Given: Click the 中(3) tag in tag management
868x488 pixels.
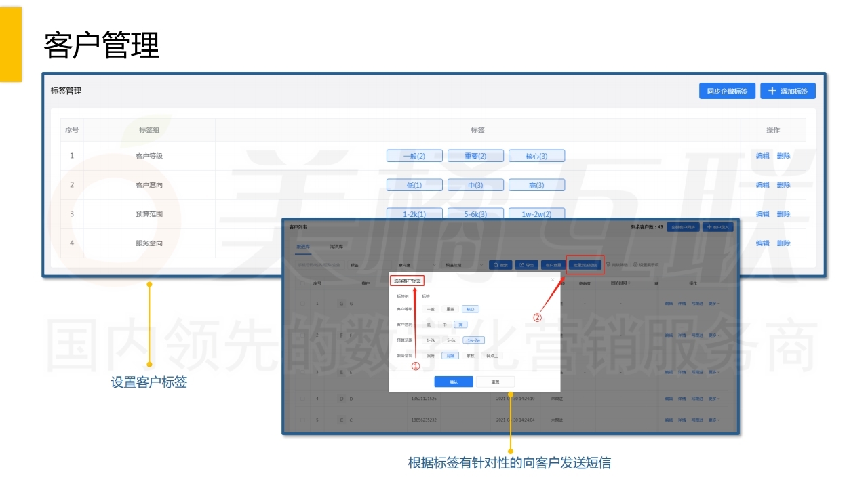Looking at the screenshot, I should (x=475, y=185).
